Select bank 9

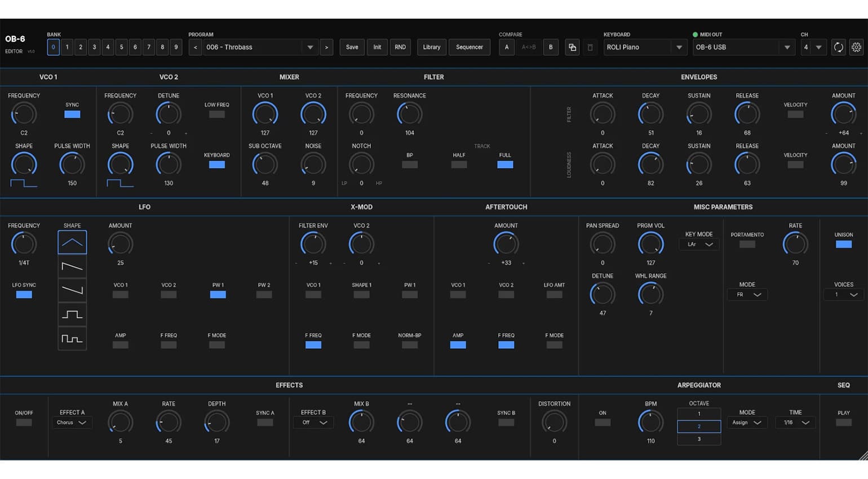pyautogui.click(x=176, y=47)
